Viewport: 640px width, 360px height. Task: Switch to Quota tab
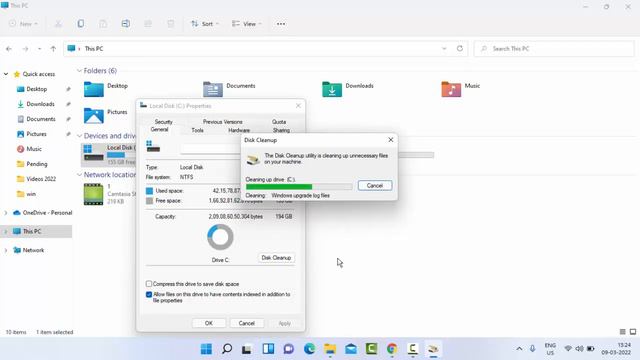coord(279,122)
